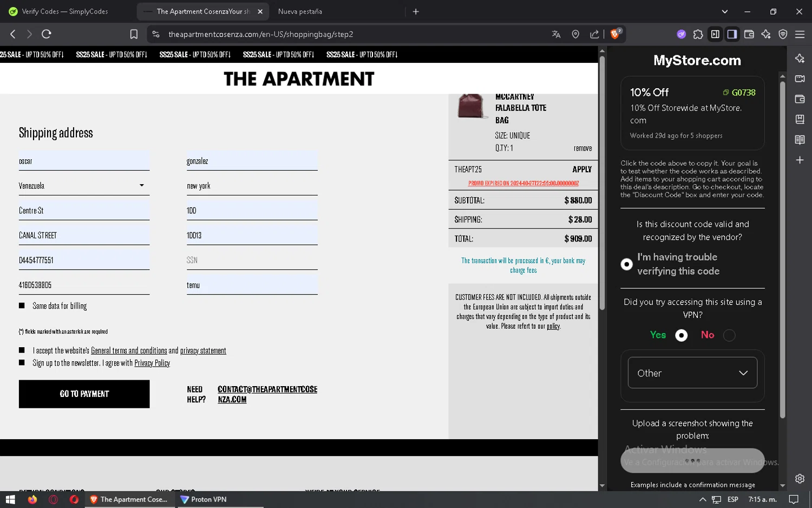Open the extensions puzzle icon
Viewport: 812px width, 508px height.
coord(698,34)
